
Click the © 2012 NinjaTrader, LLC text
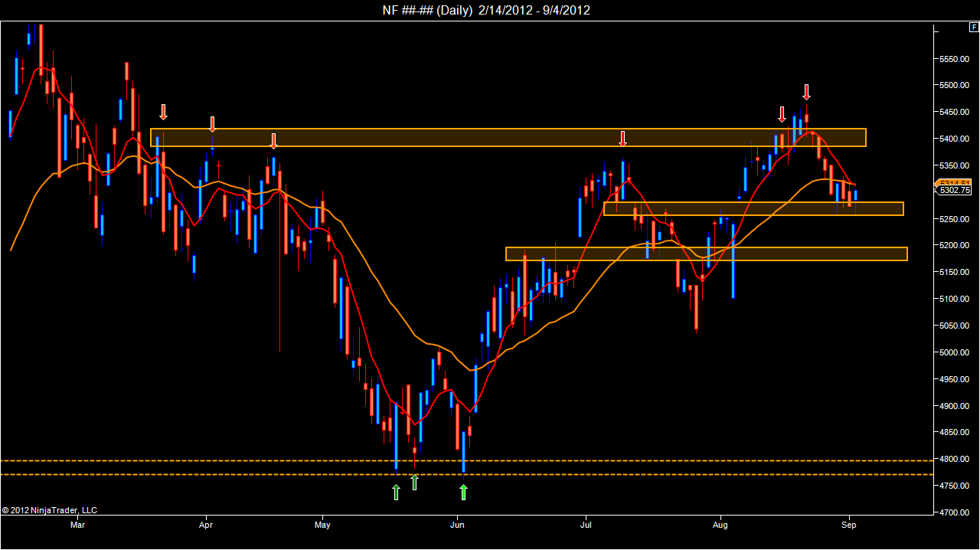pyautogui.click(x=50, y=510)
